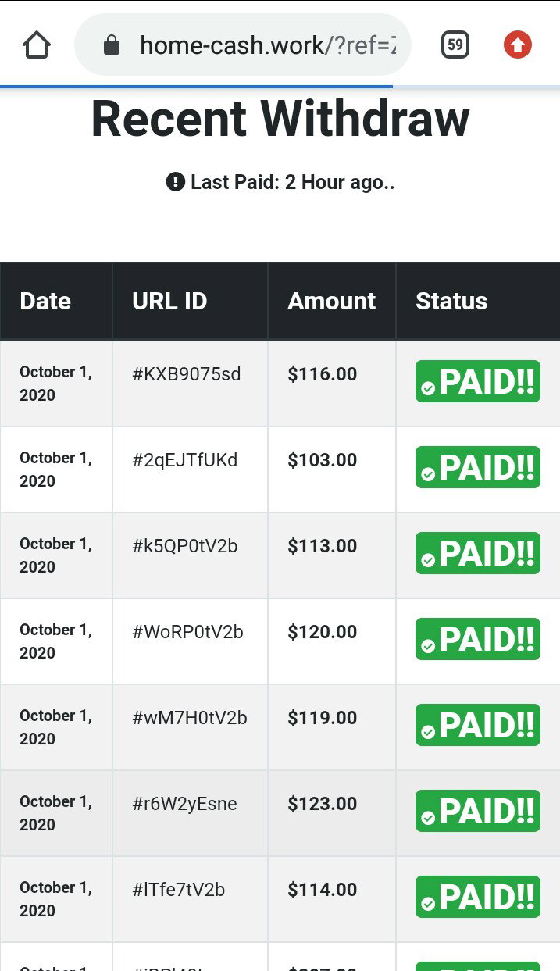
Task: Click the PAID!! badge for #WoRP0tV2b
Action: (478, 639)
